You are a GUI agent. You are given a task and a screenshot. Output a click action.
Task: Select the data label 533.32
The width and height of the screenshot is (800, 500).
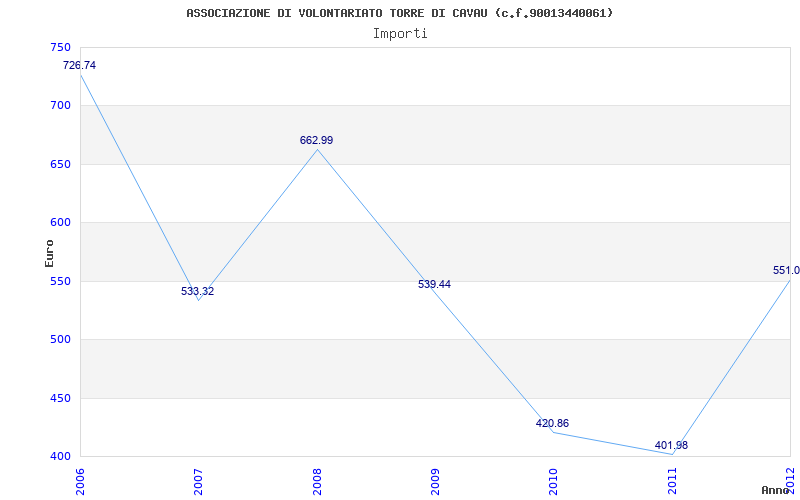pyautogui.click(x=197, y=291)
